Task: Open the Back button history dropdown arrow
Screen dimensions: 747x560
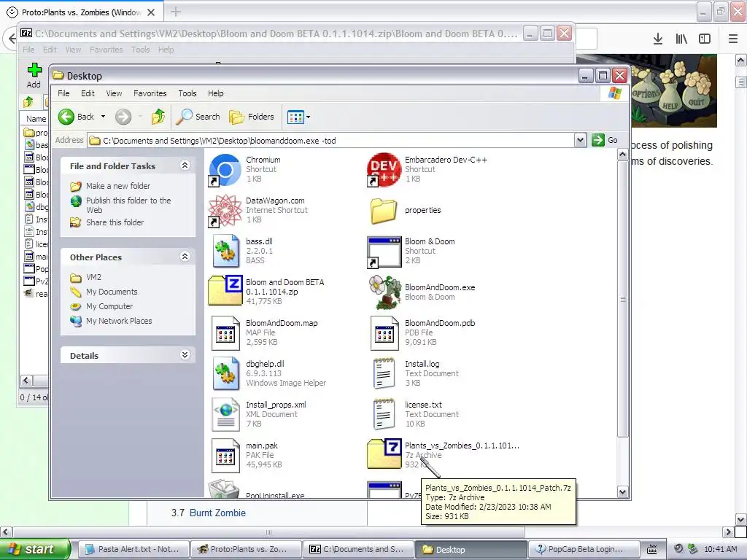Action: tap(103, 117)
